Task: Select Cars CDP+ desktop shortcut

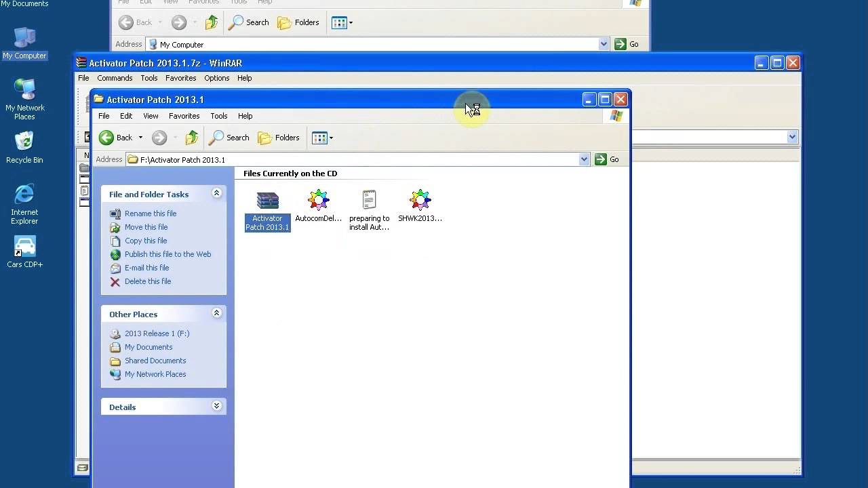Action: pyautogui.click(x=24, y=252)
